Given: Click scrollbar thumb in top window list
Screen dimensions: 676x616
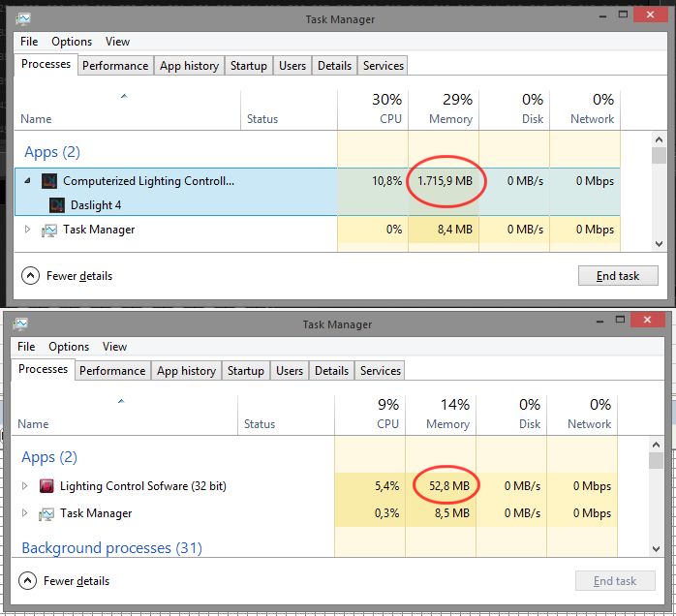Looking at the screenshot, I should pyautogui.click(x=659, y=156).
